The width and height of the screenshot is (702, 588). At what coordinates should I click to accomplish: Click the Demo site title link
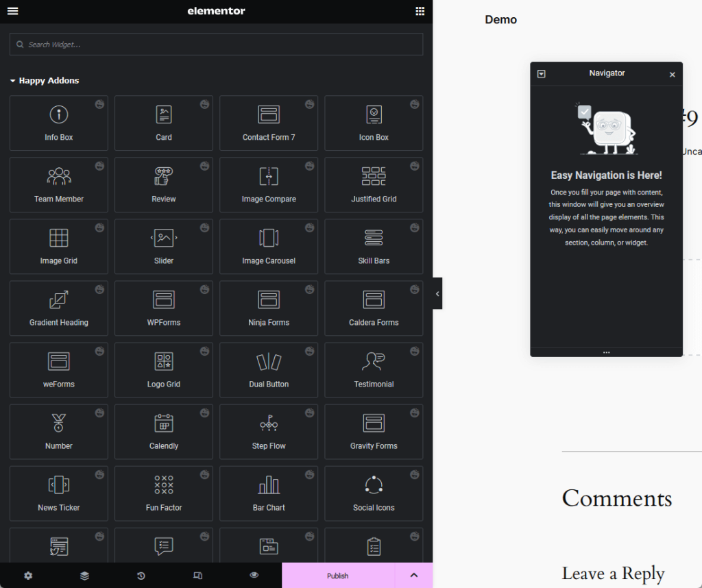point(500,20)
